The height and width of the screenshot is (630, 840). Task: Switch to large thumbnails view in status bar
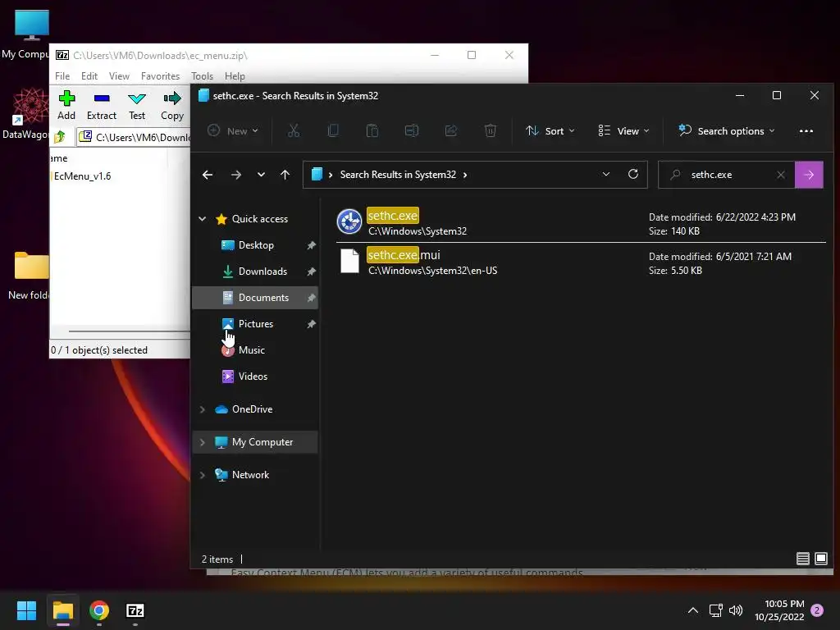pyautogui.click(x=820, y=559)
